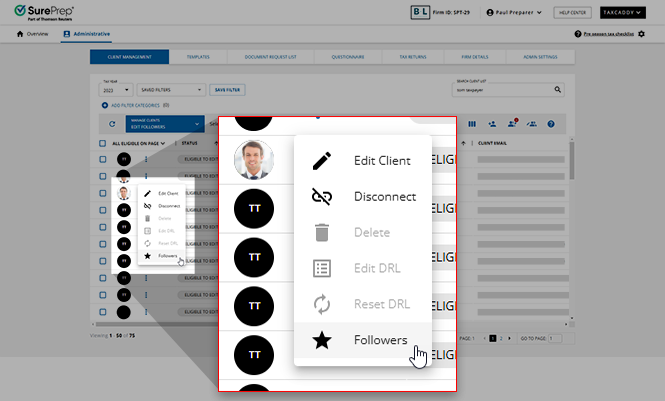The height and width of the screenshot is (401, 665).
Task: Click the 'Viewing 1 - 50 of 75' text
Action: [x=112, y=335]
